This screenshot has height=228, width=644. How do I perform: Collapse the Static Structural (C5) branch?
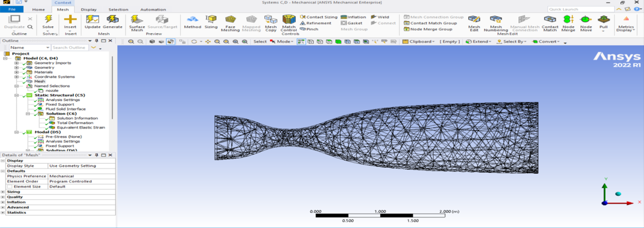pos(17,95)
